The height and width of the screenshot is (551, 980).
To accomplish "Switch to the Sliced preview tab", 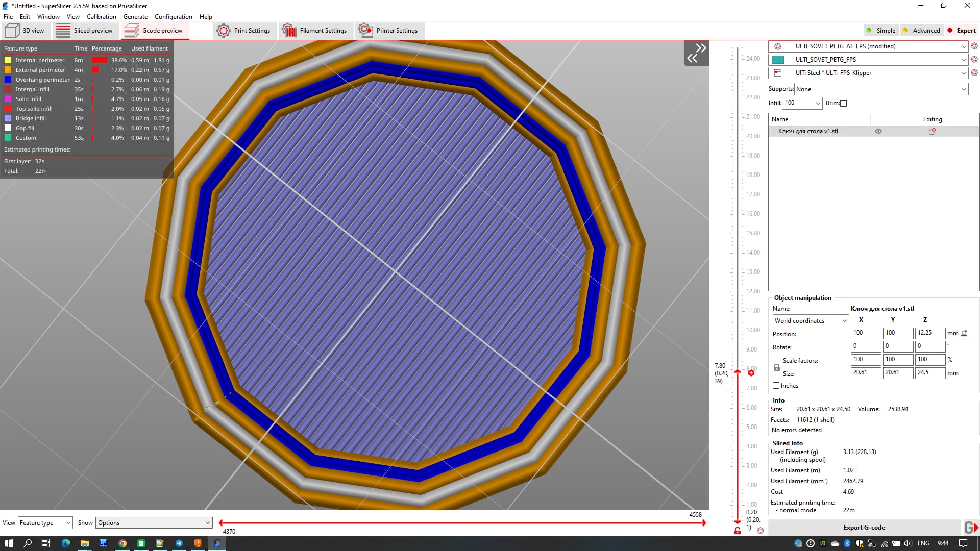I will [84, 31].
